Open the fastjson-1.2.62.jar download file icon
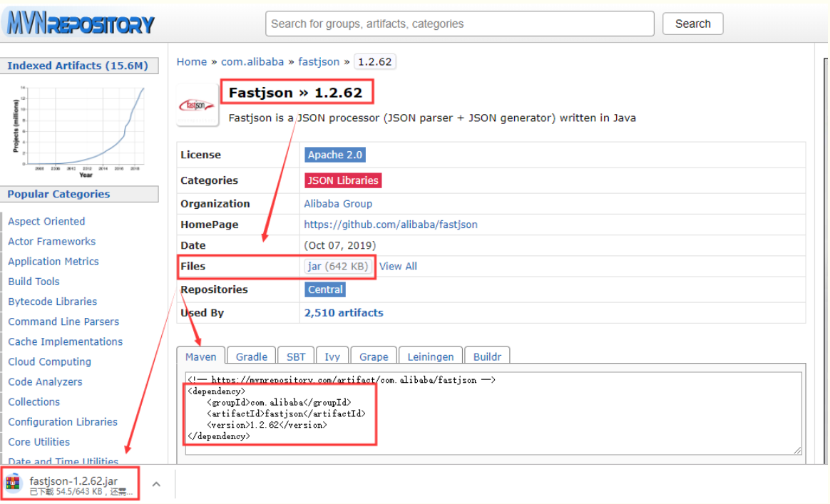830x504 pixels. pyautogui.click(x=13, y=483)
